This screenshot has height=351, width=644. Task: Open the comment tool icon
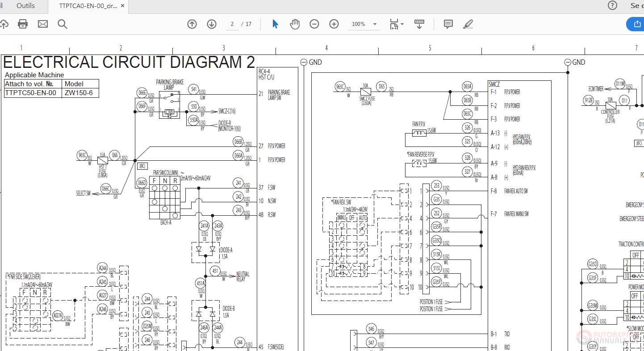tap(447, 24)
